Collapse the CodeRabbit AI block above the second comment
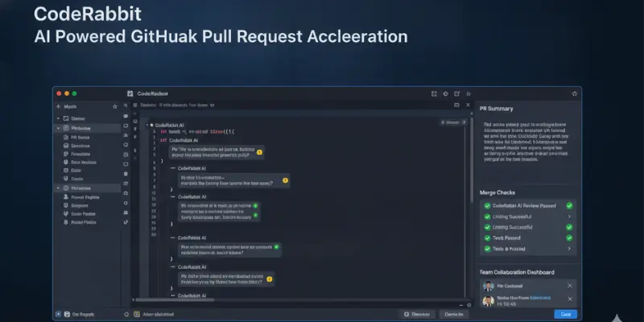644x322 pixels. (x=173, y=168)
